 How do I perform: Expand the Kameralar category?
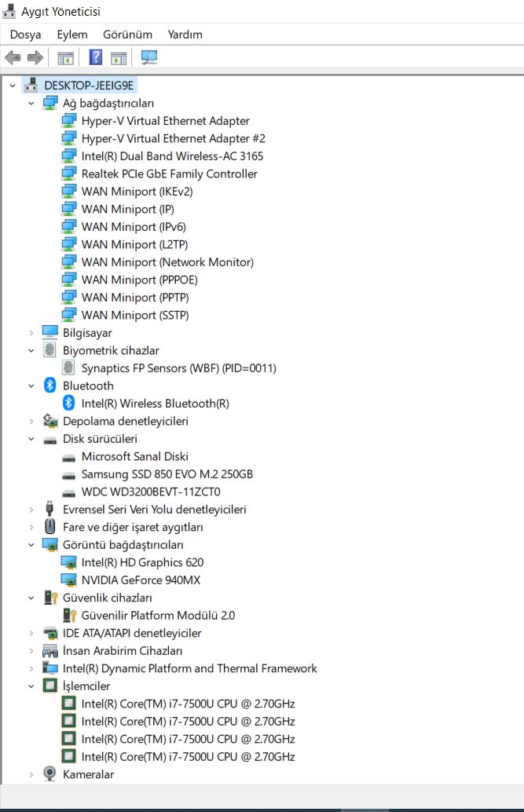31,774
